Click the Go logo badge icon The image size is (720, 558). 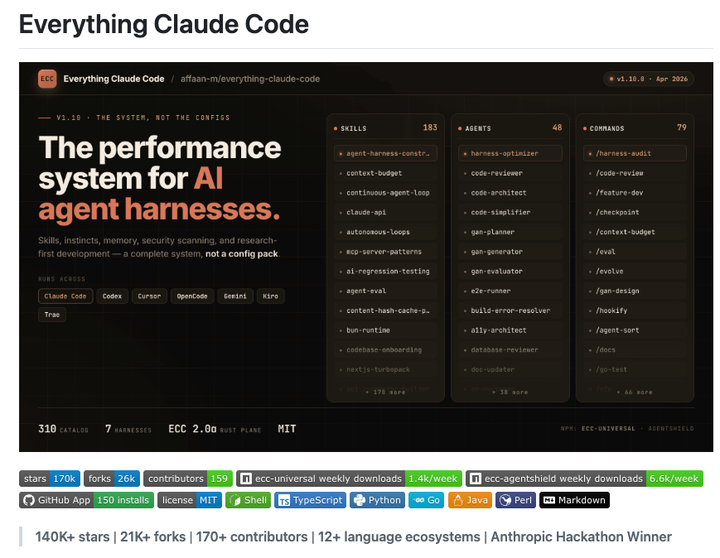coord(419,500)
